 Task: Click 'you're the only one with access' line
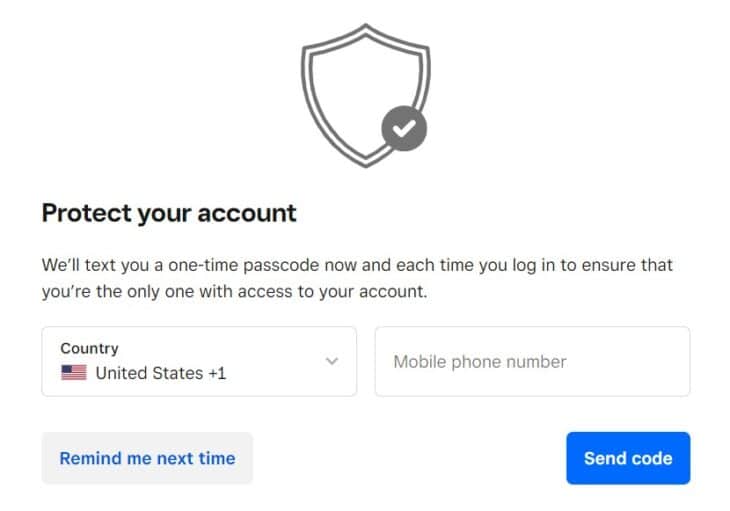pos(235,292)
